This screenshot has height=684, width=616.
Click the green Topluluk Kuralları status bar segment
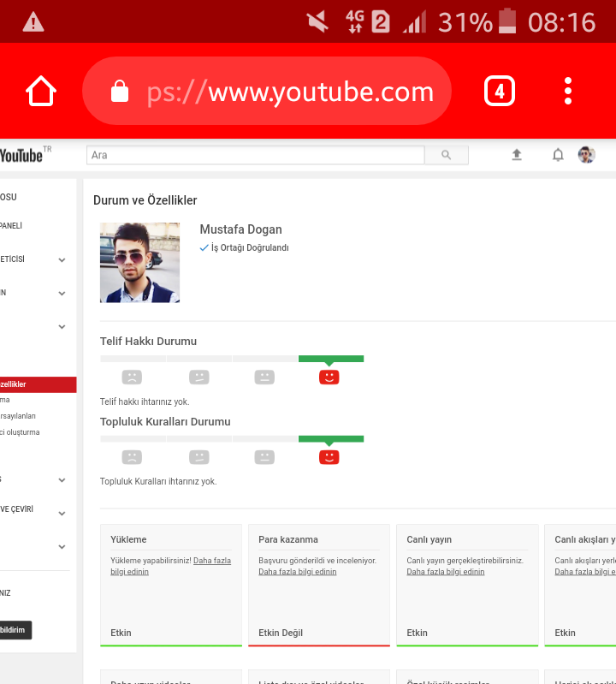pyautogui.click(x=331, y=439)
